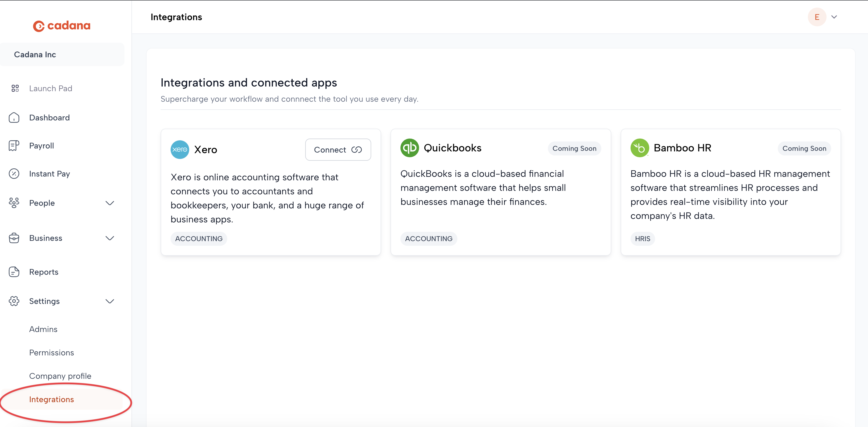
Task: Click the Quickbooks logo icon
Action: point(409,148)
